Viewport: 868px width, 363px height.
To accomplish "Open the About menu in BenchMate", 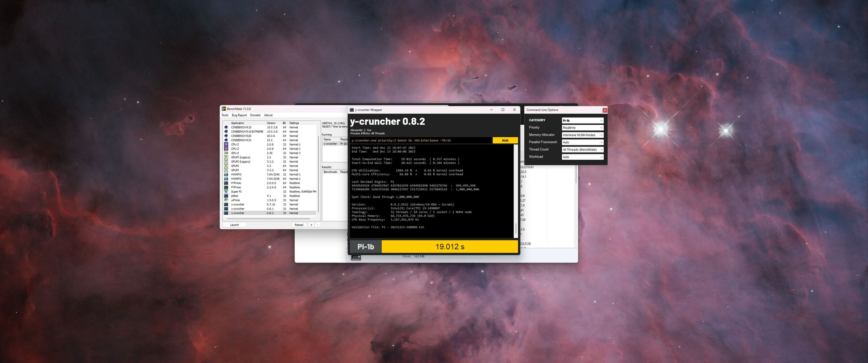I will tap(268, 115).
